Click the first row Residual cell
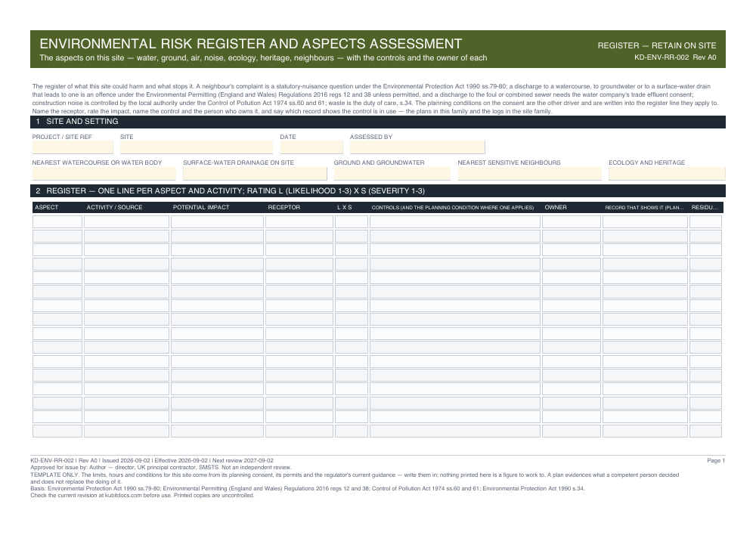Image resolution: width=756 pixels, height=535 pixels. pyautogui.click(x=705, y=221)
